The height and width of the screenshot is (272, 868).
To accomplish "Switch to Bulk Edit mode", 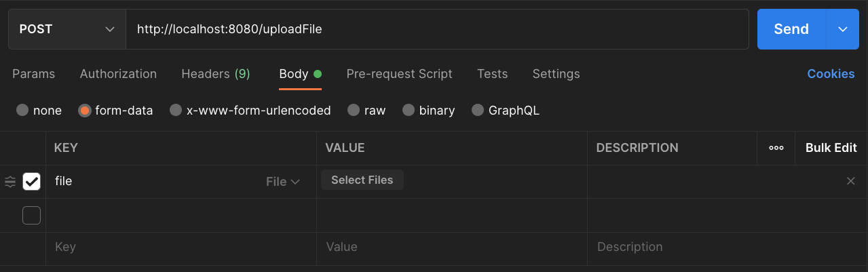I will coord(831,148).
